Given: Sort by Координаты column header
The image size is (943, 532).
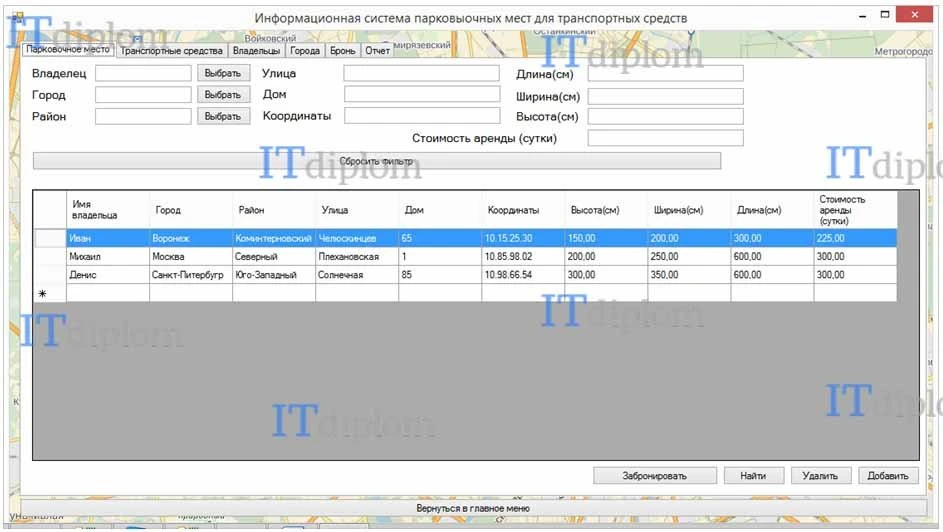Looking at the screenshot, I should click(523, 210).
